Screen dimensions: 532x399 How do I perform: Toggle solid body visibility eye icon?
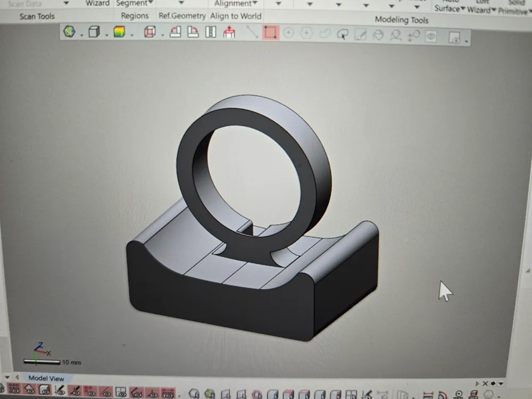pos(45,390)
